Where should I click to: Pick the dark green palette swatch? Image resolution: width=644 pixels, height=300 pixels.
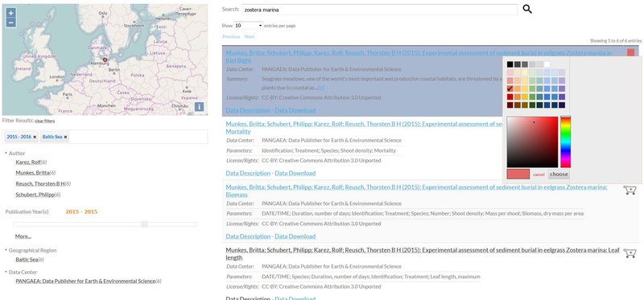(x=532, y=105)
